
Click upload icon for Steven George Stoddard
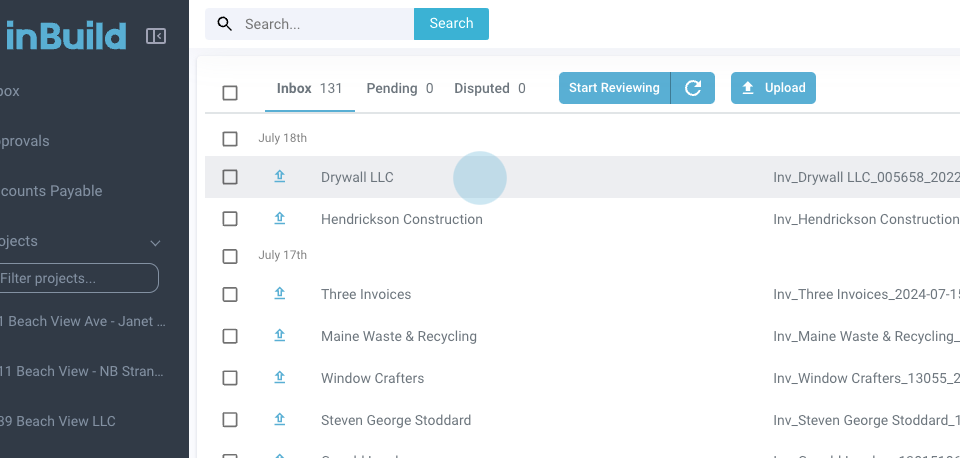[x=280, y=420]
